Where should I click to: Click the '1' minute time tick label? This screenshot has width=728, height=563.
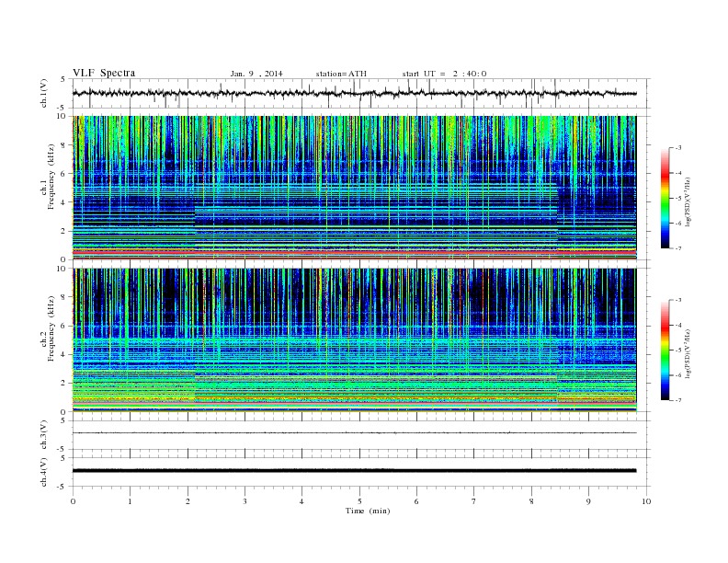[130, 501]
